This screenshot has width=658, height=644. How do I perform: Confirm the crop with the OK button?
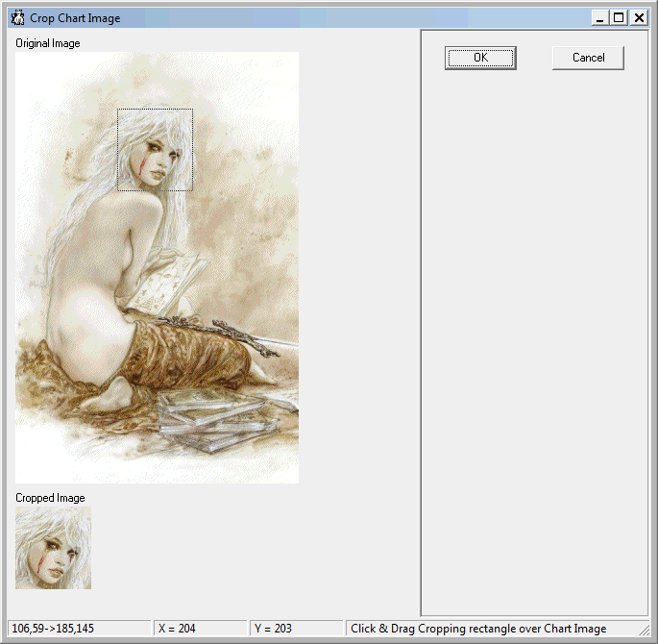click(480, 58)
